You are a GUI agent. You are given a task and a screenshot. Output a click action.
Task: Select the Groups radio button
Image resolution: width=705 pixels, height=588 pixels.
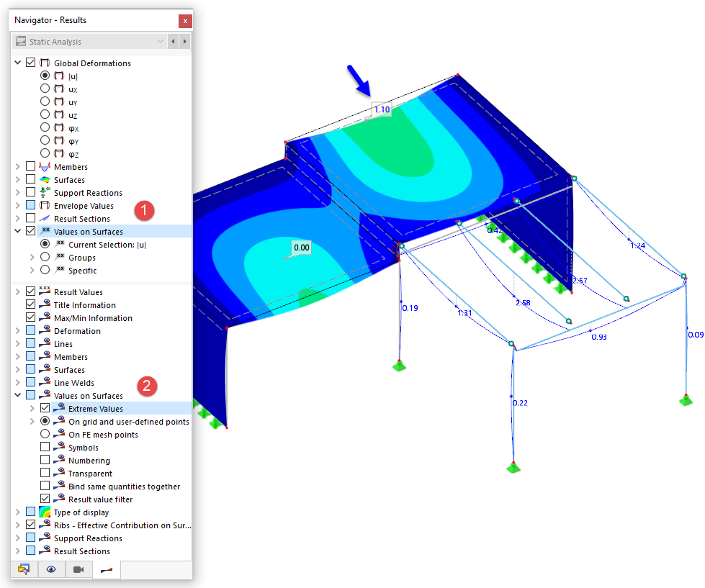pyautogui.click(x=45, y=257)
